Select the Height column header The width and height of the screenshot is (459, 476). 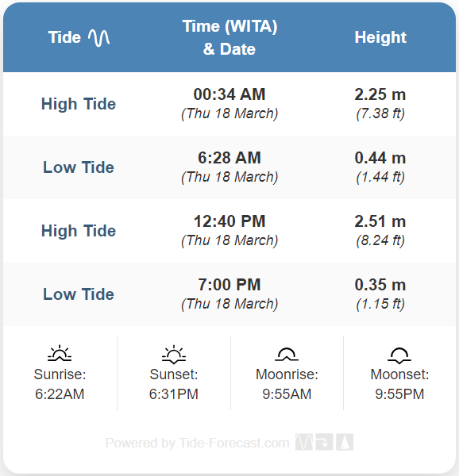[x=380, y=37]
